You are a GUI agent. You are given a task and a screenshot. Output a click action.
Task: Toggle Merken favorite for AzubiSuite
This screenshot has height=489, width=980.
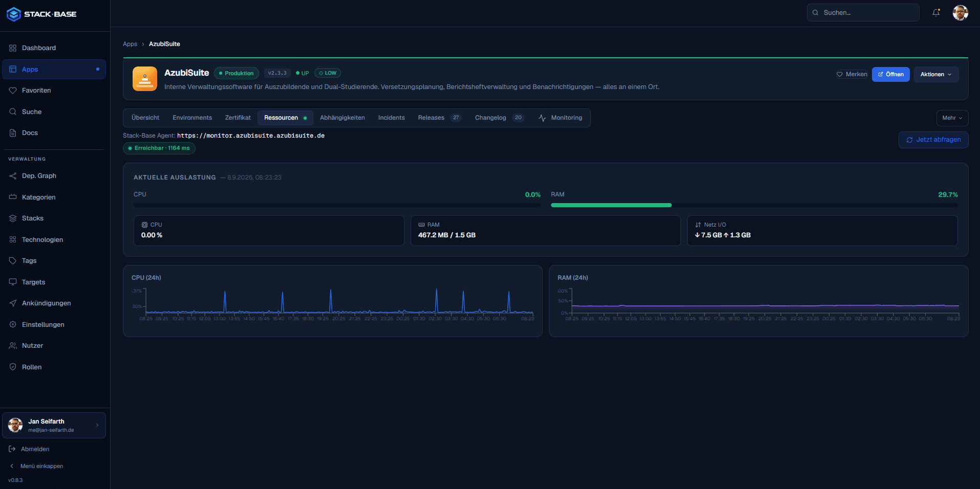coord(852,74)
